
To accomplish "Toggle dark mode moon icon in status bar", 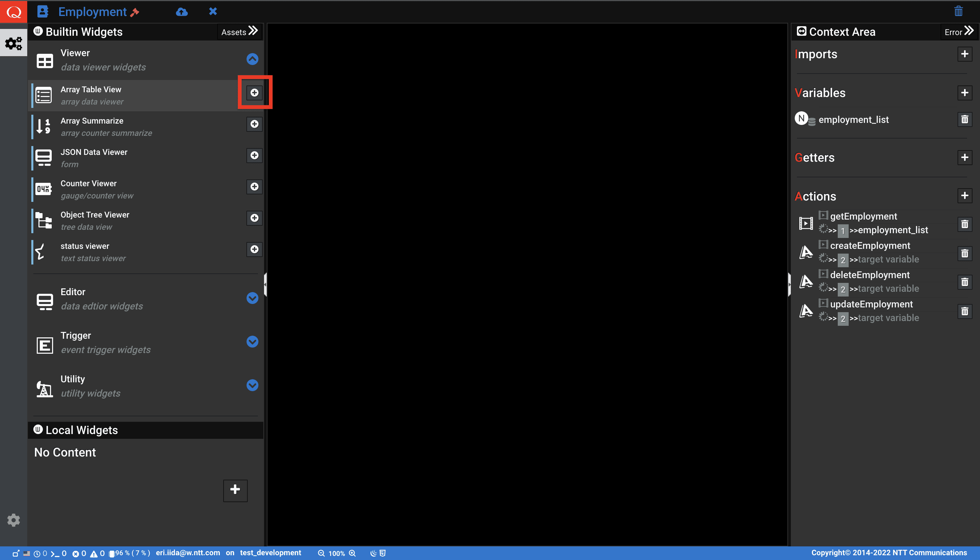I will pyautogui.click(x=373, y=553).
